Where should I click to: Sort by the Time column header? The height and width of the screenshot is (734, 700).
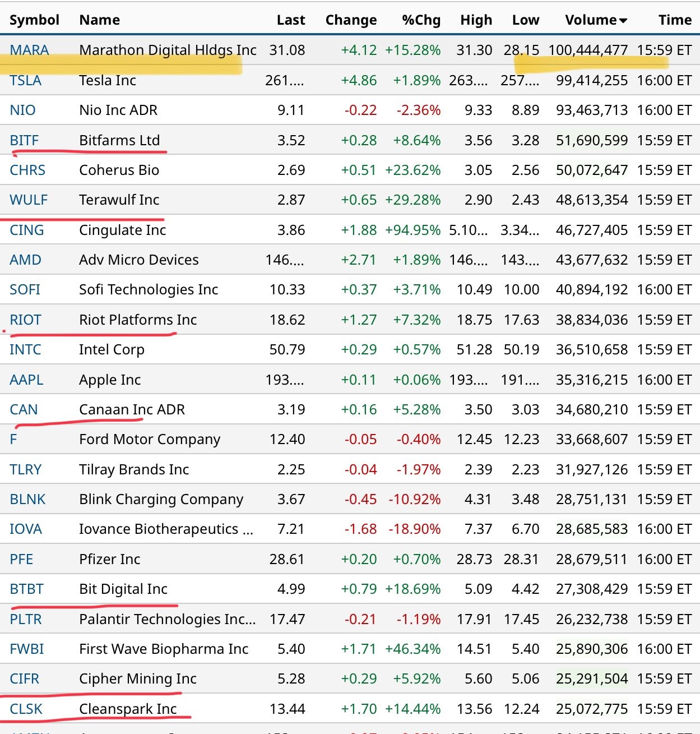(x=675, y=20)
